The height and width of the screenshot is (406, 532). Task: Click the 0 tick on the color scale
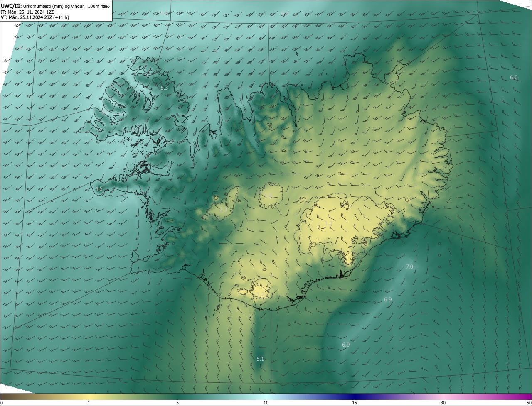(x=2, y=403)
